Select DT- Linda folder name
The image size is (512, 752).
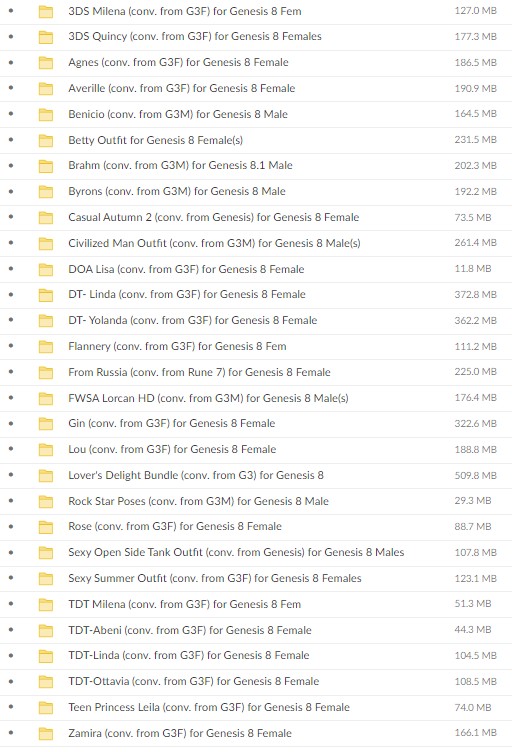tap(186, 294)
